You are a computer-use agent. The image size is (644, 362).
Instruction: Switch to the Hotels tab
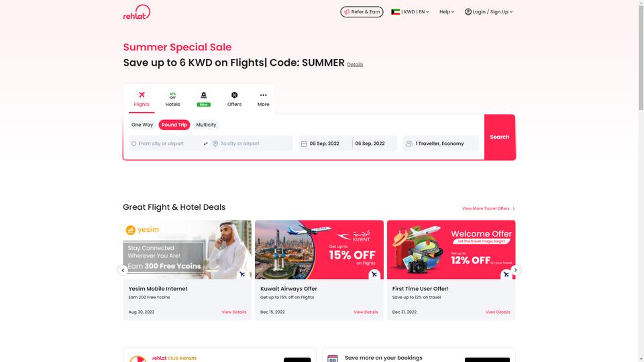[172, 99]
